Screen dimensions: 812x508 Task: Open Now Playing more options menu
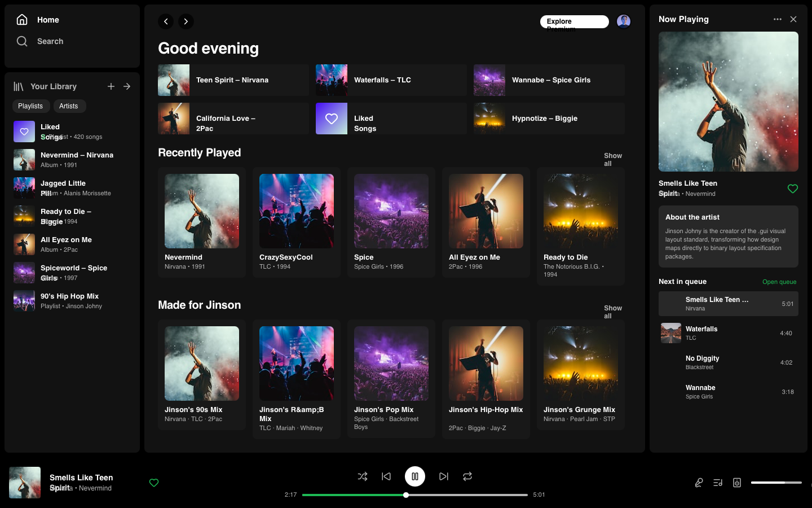click(778, 19)
